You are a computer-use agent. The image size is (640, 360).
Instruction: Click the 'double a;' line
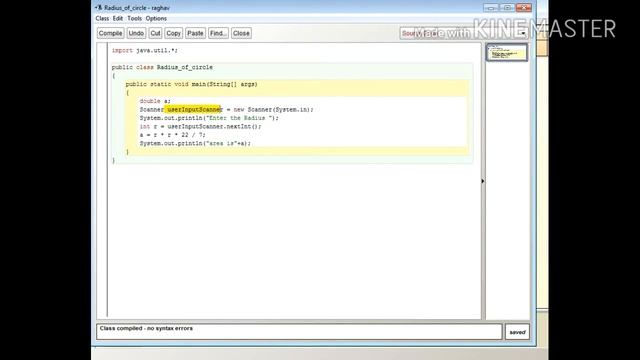[x=155, y=101]
